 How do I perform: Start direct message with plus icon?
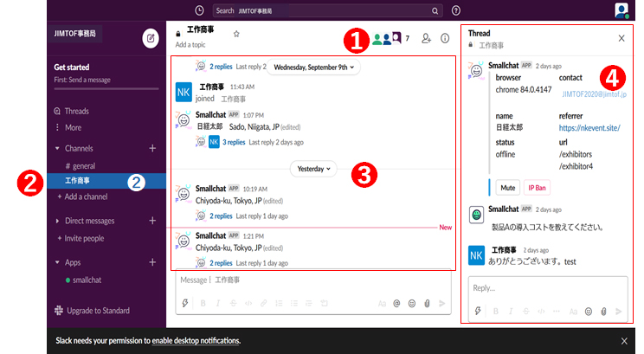coord(152,221)
